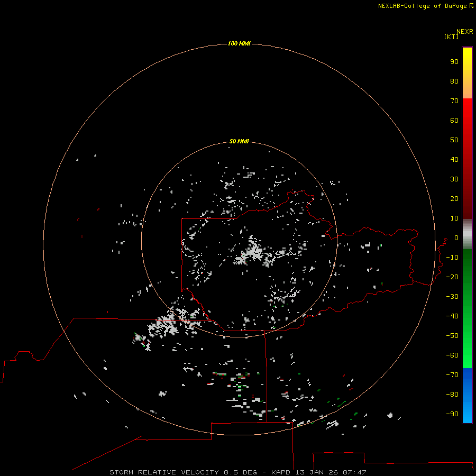Viewport: 476px width, 476px height.
Task: Click the gray zero-velocity segment of the color bar
Action: (x=467, y=234)
